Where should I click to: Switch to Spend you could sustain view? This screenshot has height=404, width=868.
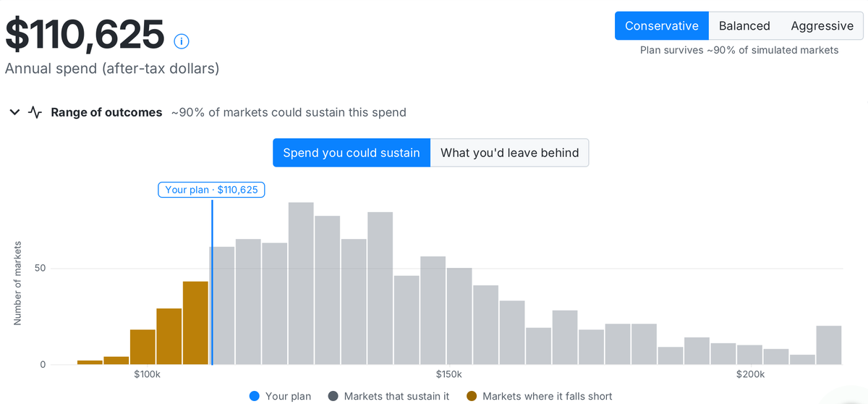[x=352, y=153]
